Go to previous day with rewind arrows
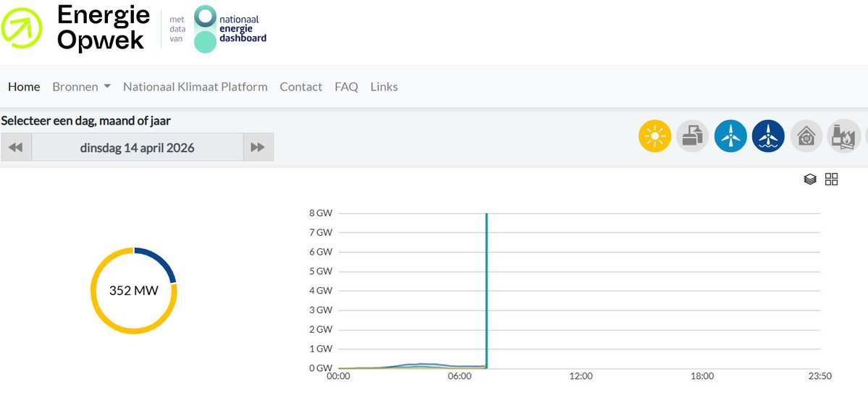868x395 pixels. 16,147
